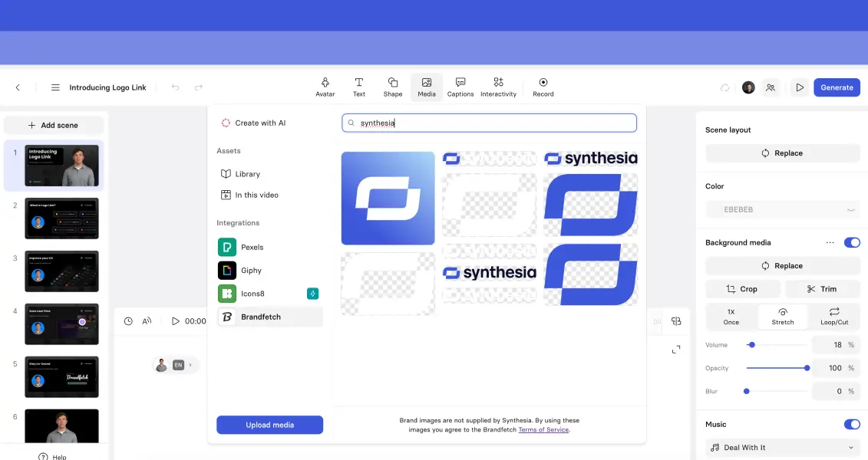This screenshot has width=868, height=460.
Task: Click the Volume value field 18
Action: pyautogui.click(x=835, y=345)
